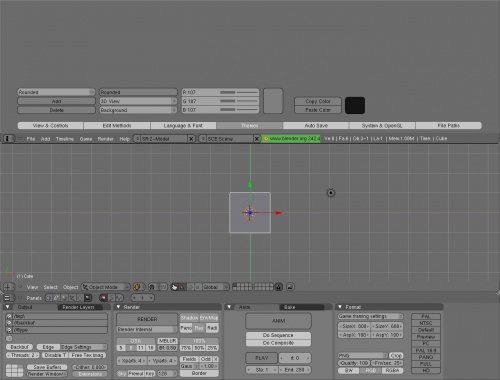Click the big RENDER button
This screenshot has width=500, height=380.
tap(147, 319)
